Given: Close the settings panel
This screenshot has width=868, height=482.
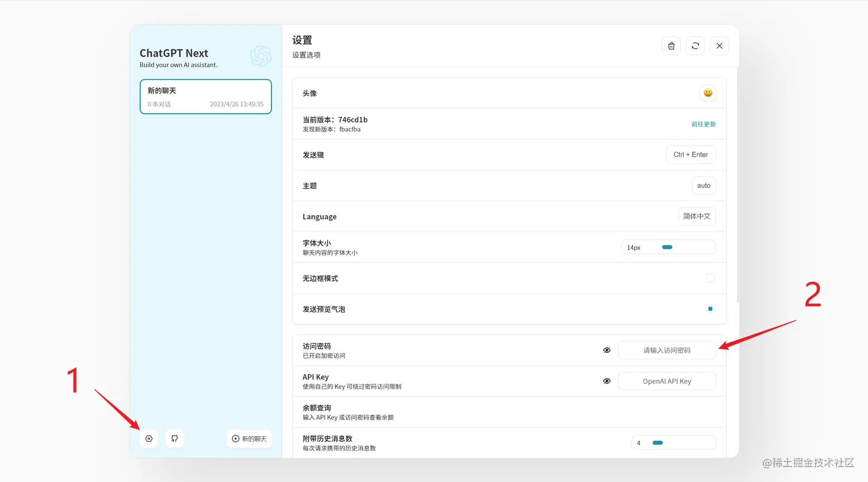Looking at the screenshot, I should 719,46.
